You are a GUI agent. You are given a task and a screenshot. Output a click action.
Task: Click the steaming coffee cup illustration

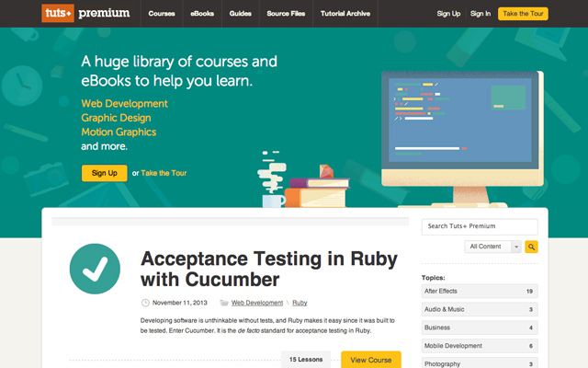coord(273,179)
